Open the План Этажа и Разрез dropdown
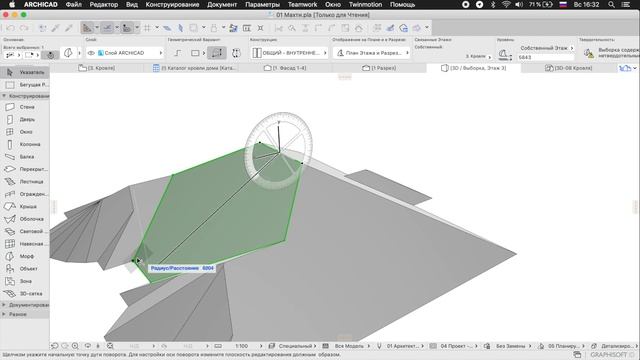 (x=371, y=53)
